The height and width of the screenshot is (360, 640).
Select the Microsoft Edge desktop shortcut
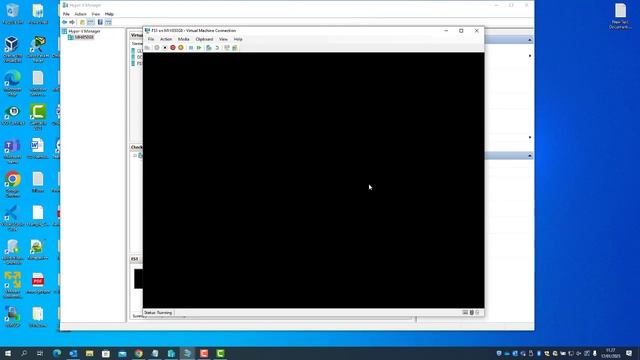[x=13, y=84]
